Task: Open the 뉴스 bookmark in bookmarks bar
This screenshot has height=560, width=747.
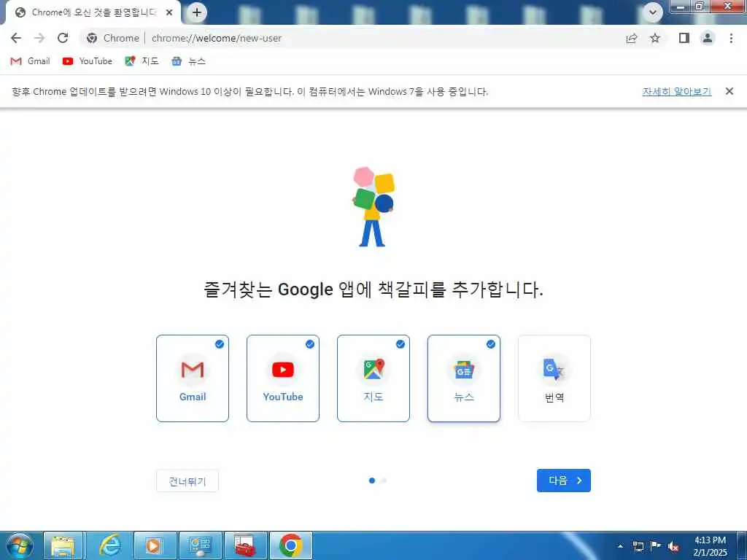Action: (x=189, y=61)
